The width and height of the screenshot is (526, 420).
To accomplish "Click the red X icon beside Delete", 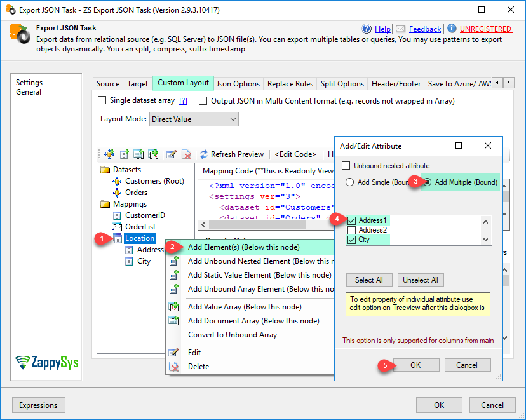I will click(173, 367).
